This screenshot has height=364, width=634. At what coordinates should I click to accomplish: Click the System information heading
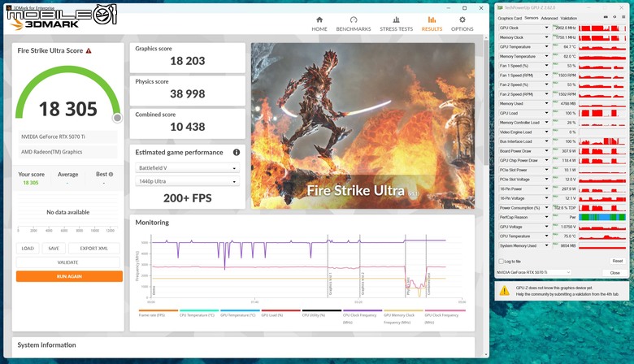46,345
